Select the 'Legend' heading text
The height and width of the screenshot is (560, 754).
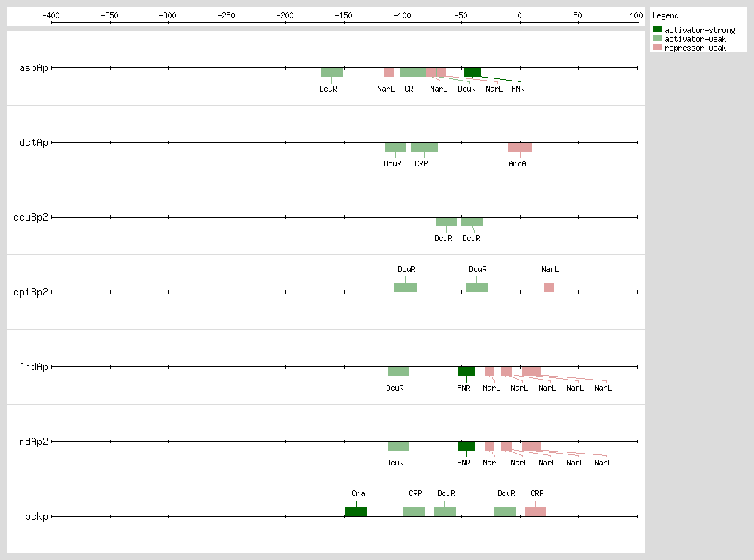[665, 15]
